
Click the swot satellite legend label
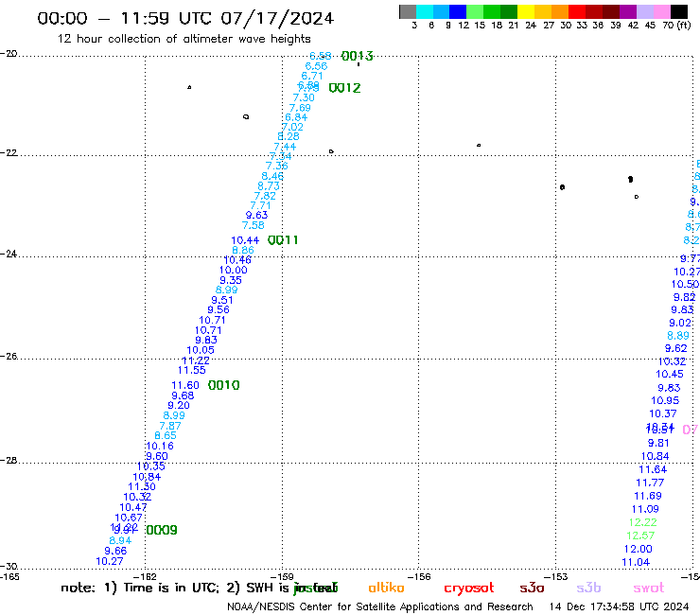(649, 589)
